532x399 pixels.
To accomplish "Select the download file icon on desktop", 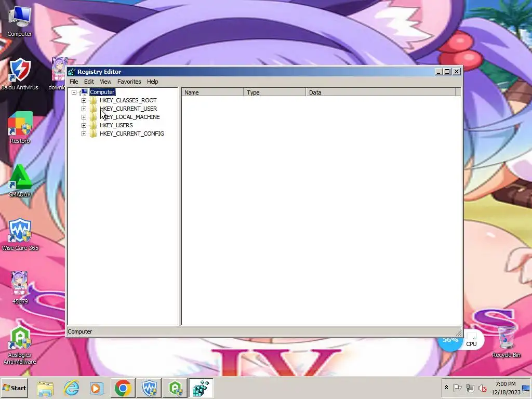I will 58,74.
